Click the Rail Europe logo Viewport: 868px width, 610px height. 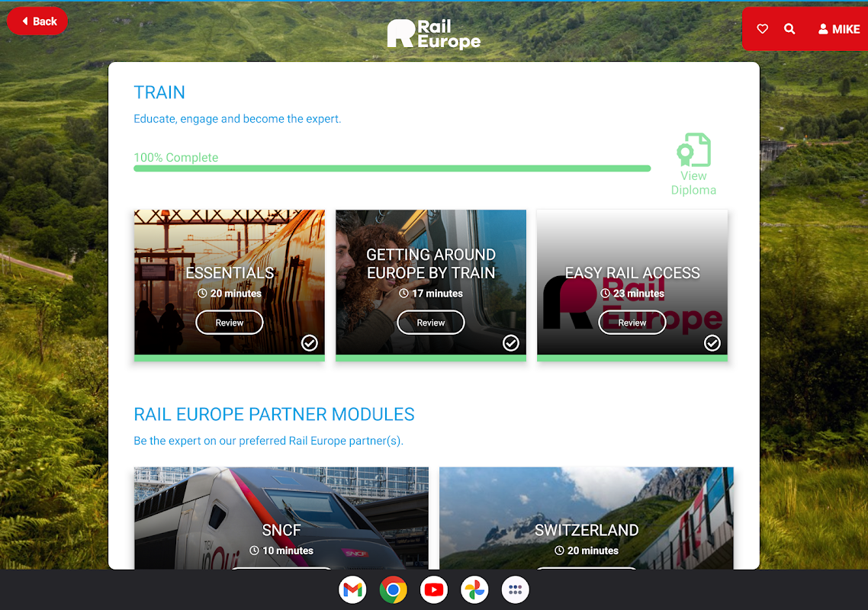[433, 34]
